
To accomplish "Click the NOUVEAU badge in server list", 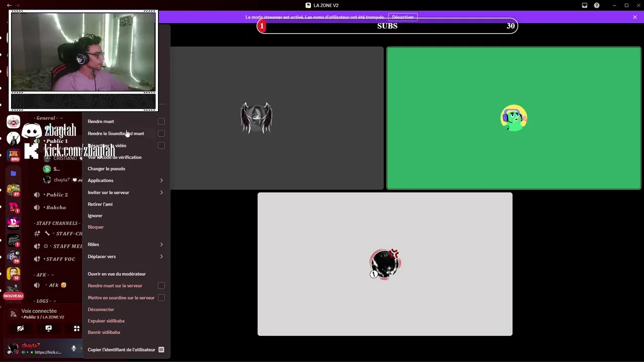I will click(14, 296).
